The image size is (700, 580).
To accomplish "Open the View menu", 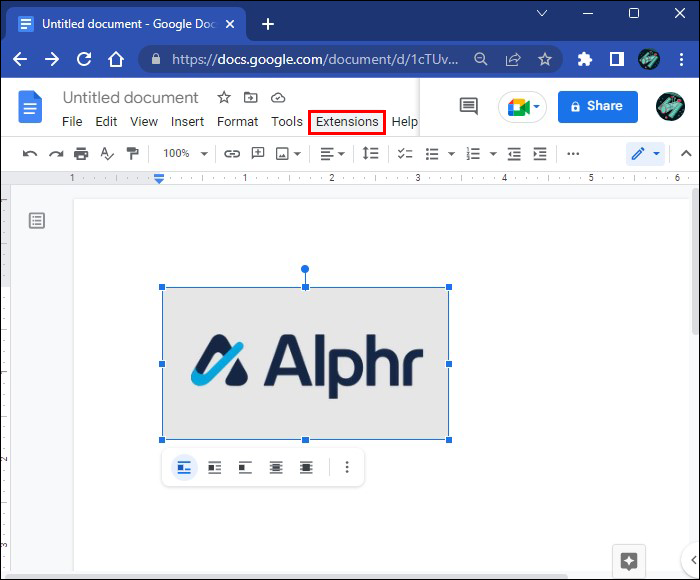I will [144, 122].
